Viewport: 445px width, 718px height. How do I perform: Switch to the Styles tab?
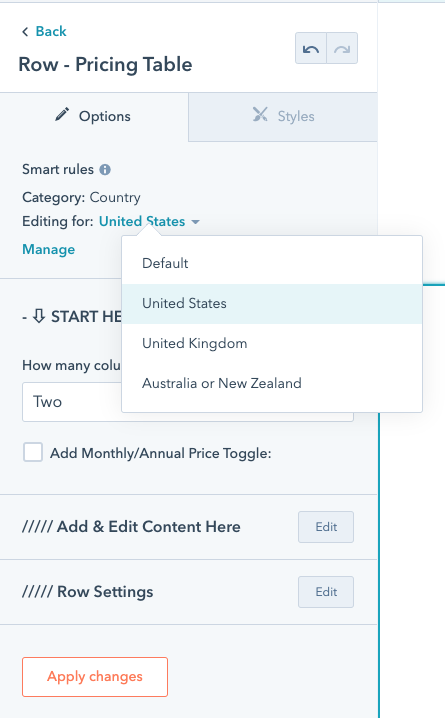(x=283, y=117)
